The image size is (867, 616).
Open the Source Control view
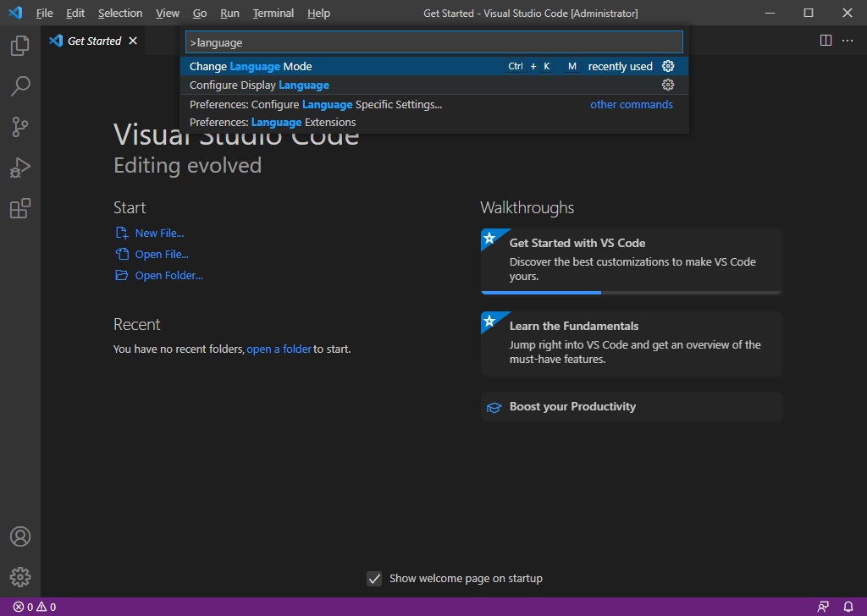click(20, 127)
